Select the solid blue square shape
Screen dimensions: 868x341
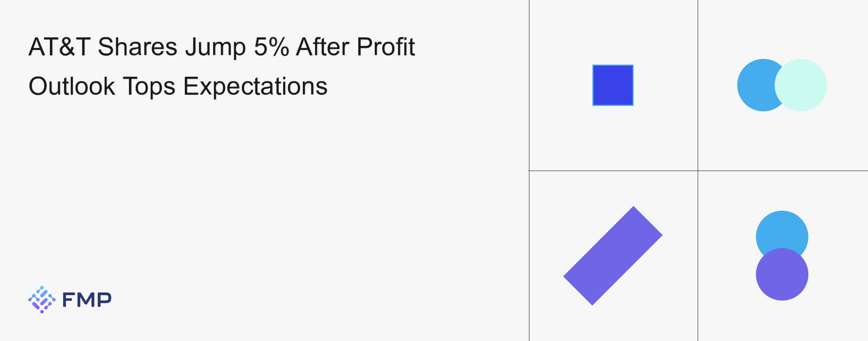click(x=612, y=85)
